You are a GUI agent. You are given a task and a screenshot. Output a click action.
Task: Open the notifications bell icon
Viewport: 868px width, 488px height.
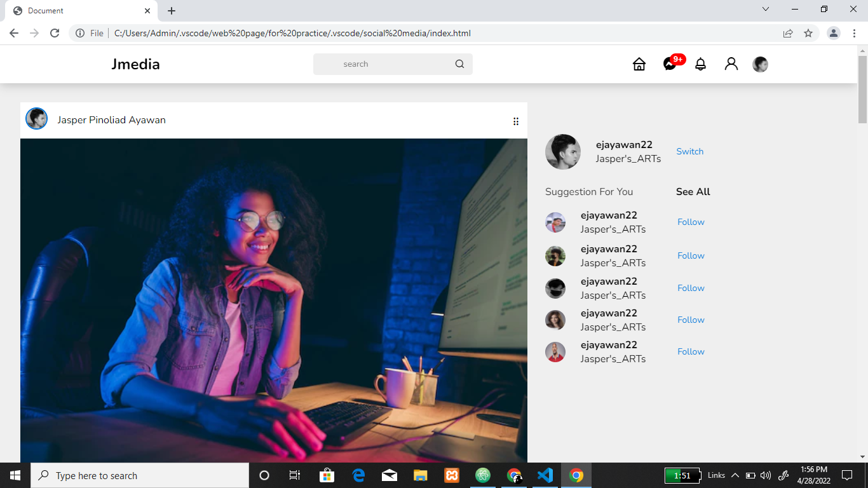(x=700, y=64)
